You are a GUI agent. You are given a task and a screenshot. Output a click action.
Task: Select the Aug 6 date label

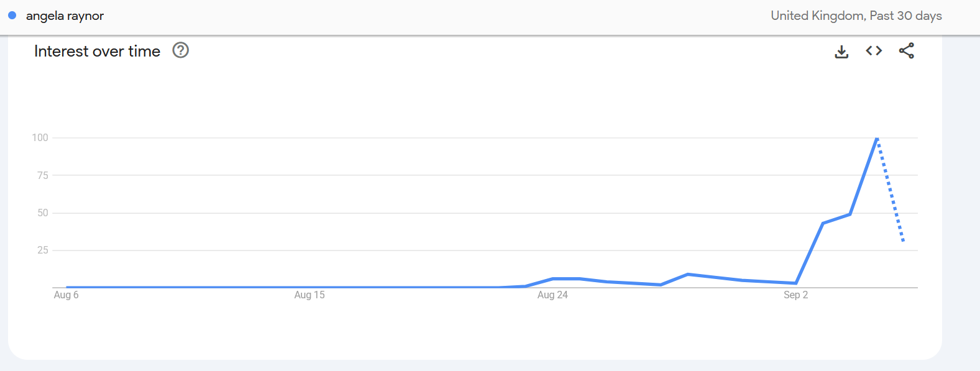coord(66,295)
